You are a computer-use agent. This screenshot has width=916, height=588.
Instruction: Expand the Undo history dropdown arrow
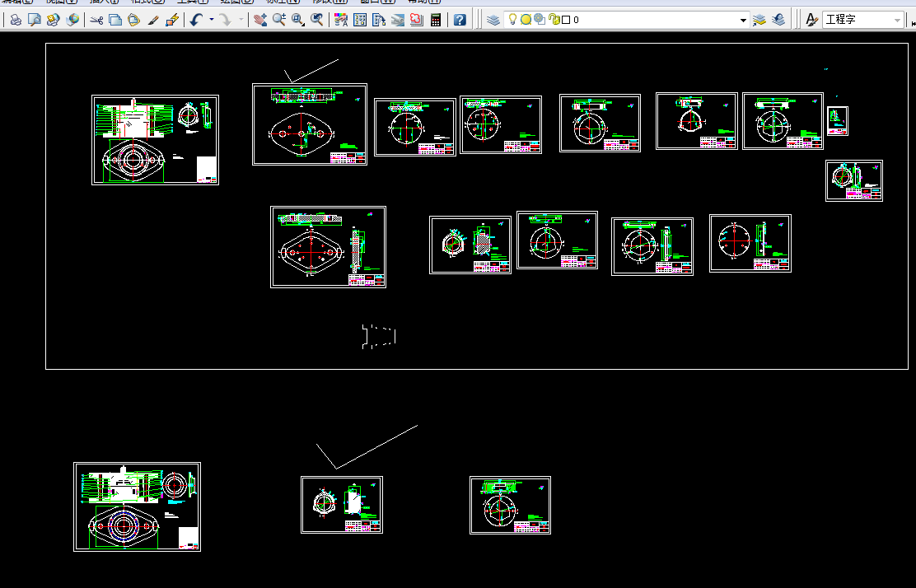212,20
